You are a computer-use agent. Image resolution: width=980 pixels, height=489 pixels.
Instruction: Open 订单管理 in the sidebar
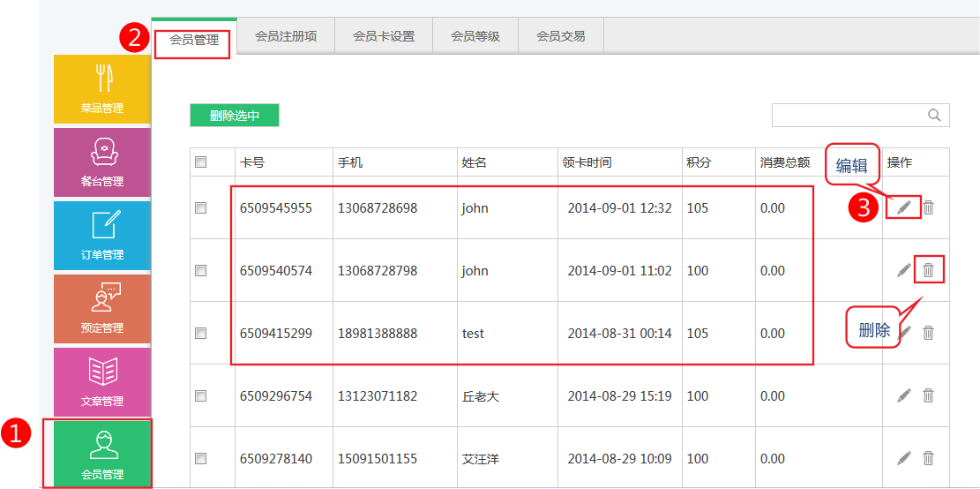point(102,235)
